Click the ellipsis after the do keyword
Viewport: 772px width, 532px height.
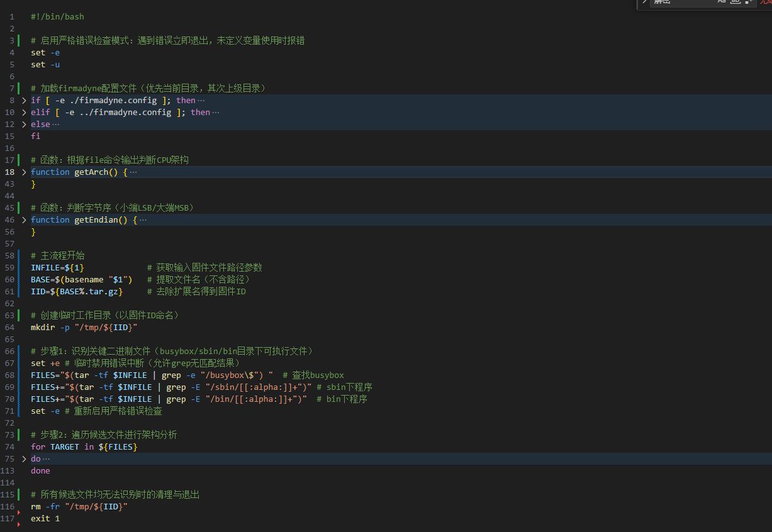[46, 459]
